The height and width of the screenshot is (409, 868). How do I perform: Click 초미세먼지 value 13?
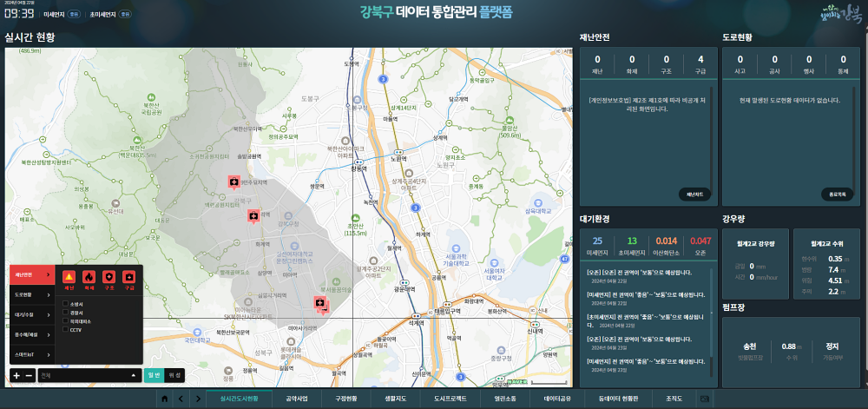coord(632,241)
